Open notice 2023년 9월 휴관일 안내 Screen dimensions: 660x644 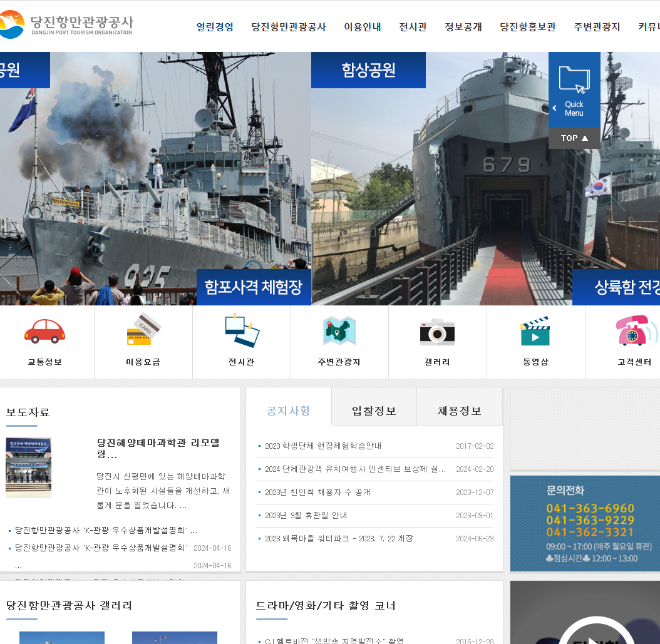(306, 515)
